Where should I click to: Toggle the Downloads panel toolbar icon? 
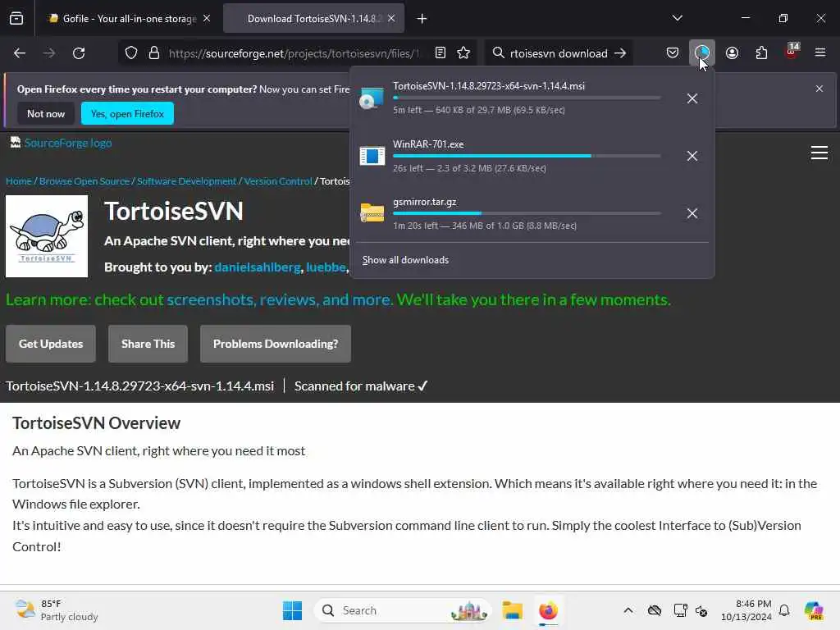[x=702, y=53]
